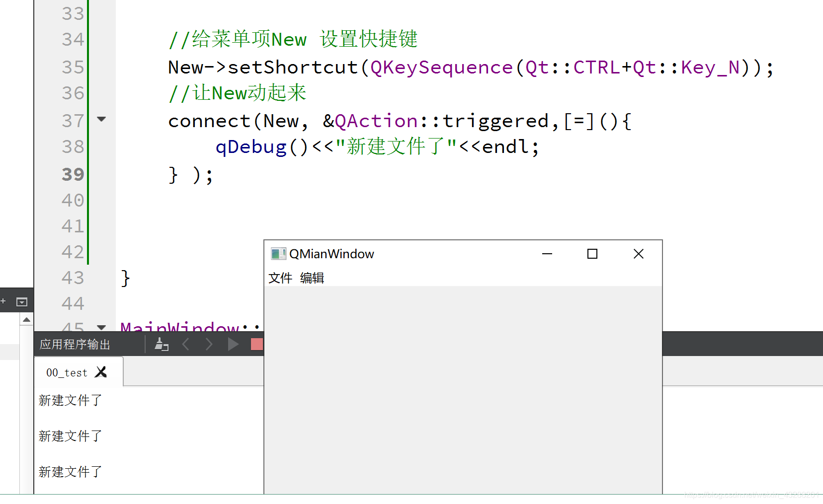Open the 编辑 menu in QMianWindow
Viewport: 823px width, 504px height.
(312, 278)
